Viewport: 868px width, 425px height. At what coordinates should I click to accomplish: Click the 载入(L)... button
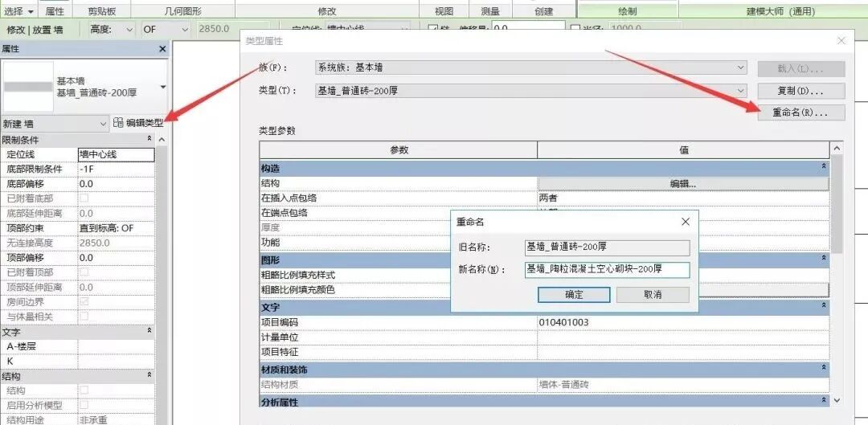(801, 69)
